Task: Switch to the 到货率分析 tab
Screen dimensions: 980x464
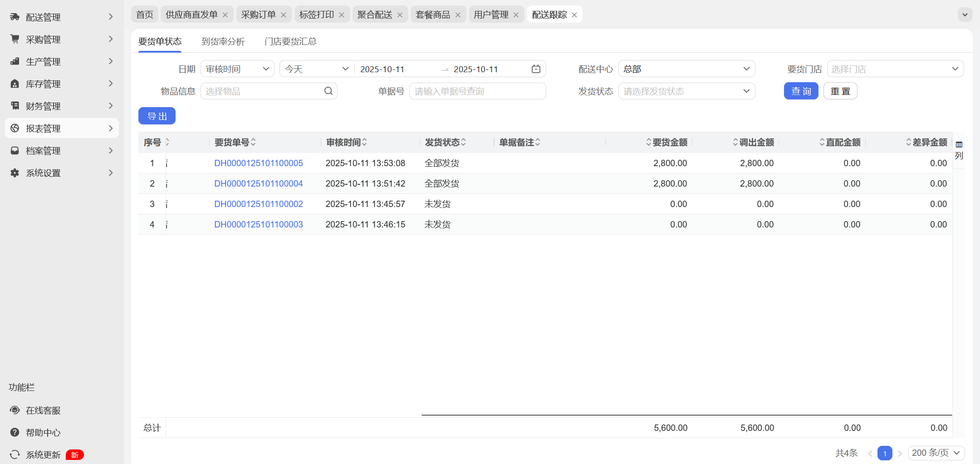Action: coord(223,42)
